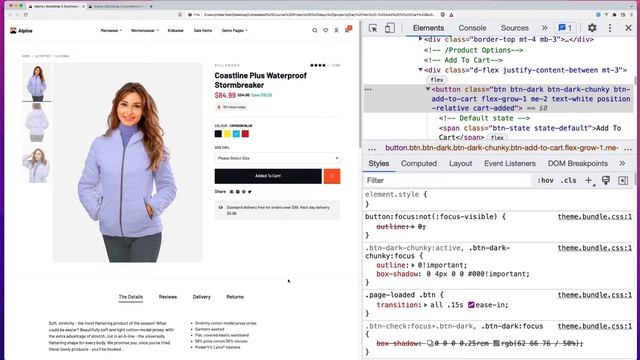Toggle the :hov element state panel
Image resolution: width=640 pixels, height=360 pixels.
[545, 180]
